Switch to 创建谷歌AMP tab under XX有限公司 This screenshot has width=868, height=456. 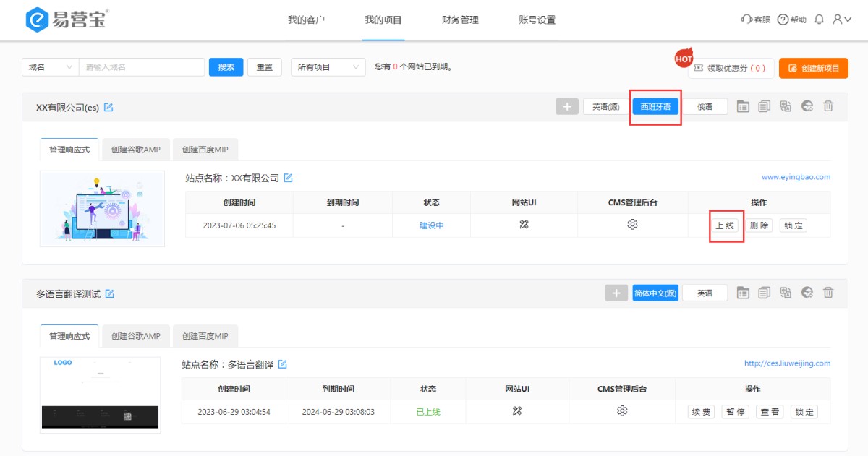coord(136,150)
